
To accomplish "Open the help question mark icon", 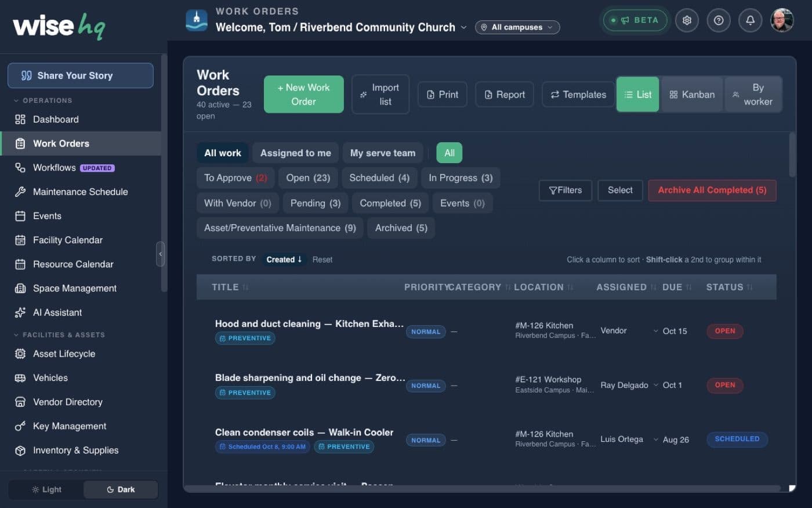I will click(719, 20).
